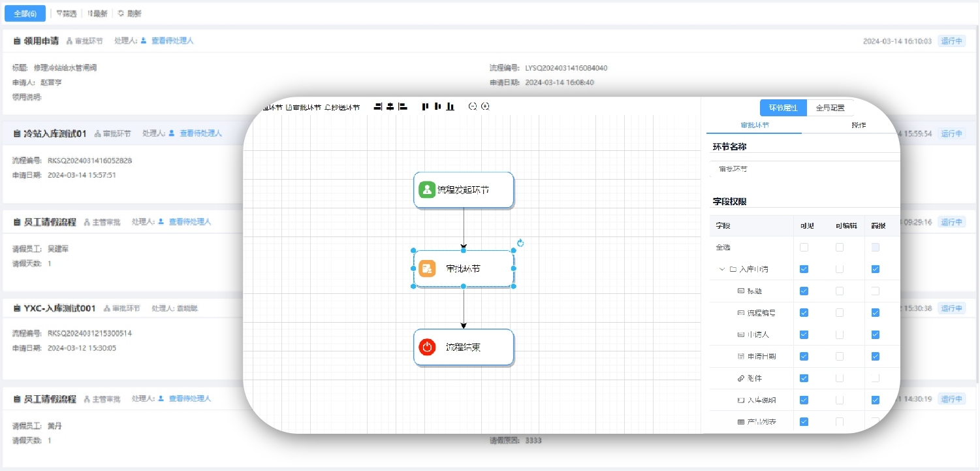Click the rotate handle on 审批环节 node
This screenshot has height=471, width=980.
tap(520, 244)
